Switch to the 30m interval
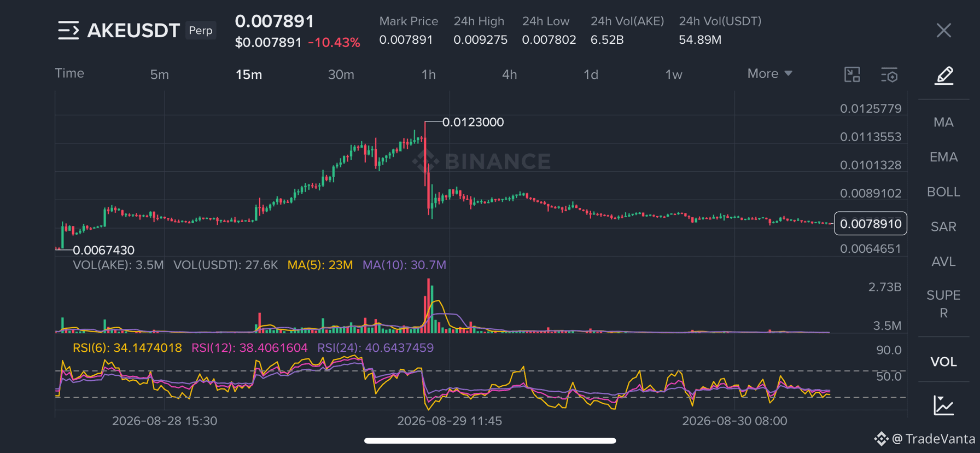Viewport: 980px width, 453px height. [x=341, y=74]
